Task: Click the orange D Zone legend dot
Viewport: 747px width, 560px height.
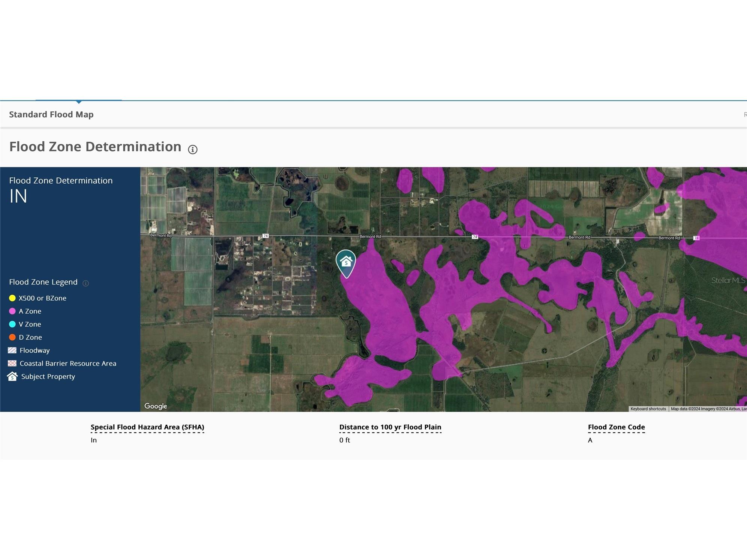Action: tap(12, 337)
